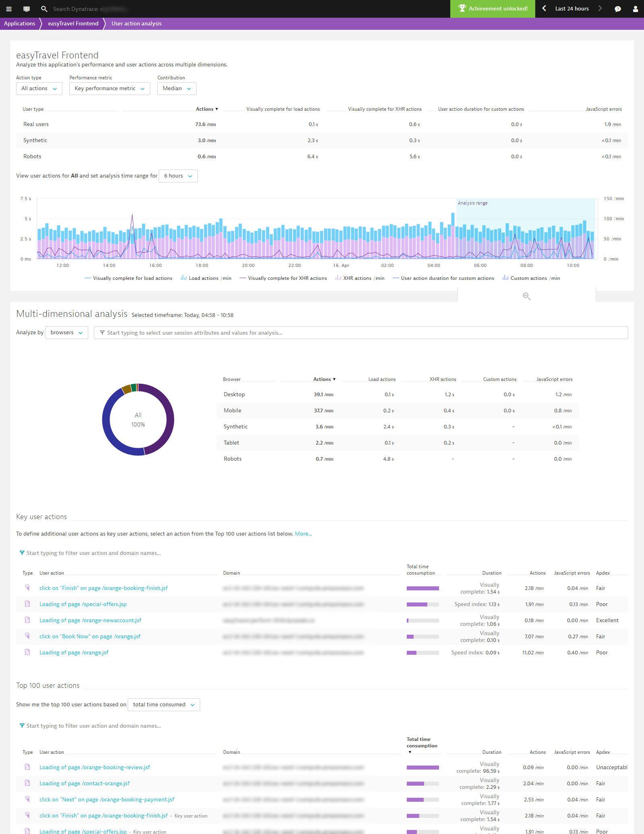
Task: Click the click-type icon for "Next" payment row
Action: click(27, 799)
